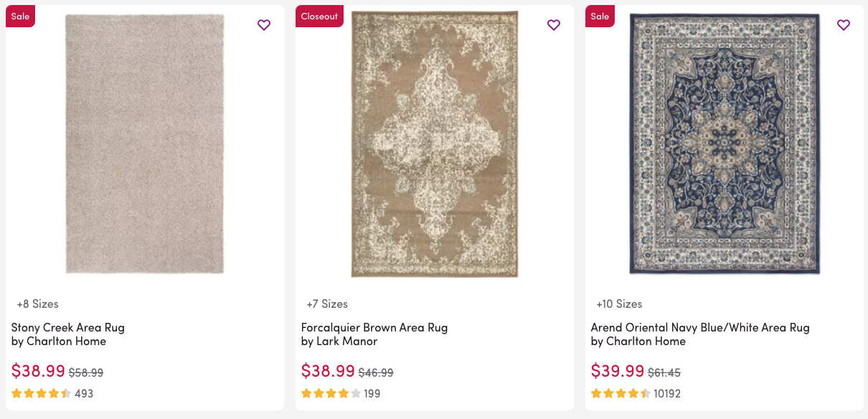Show the +8 Sizes for Stony Creek rug
Screen dimensions: 868x419
(38, 303)
